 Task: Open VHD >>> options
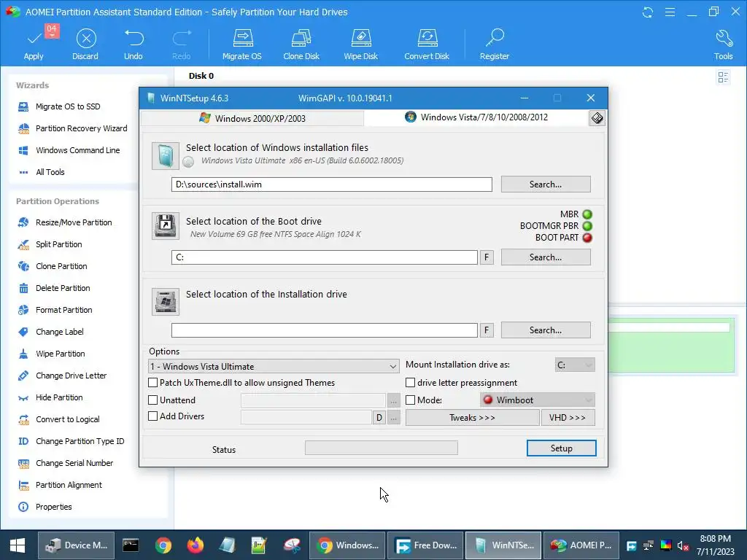[568, 418]
